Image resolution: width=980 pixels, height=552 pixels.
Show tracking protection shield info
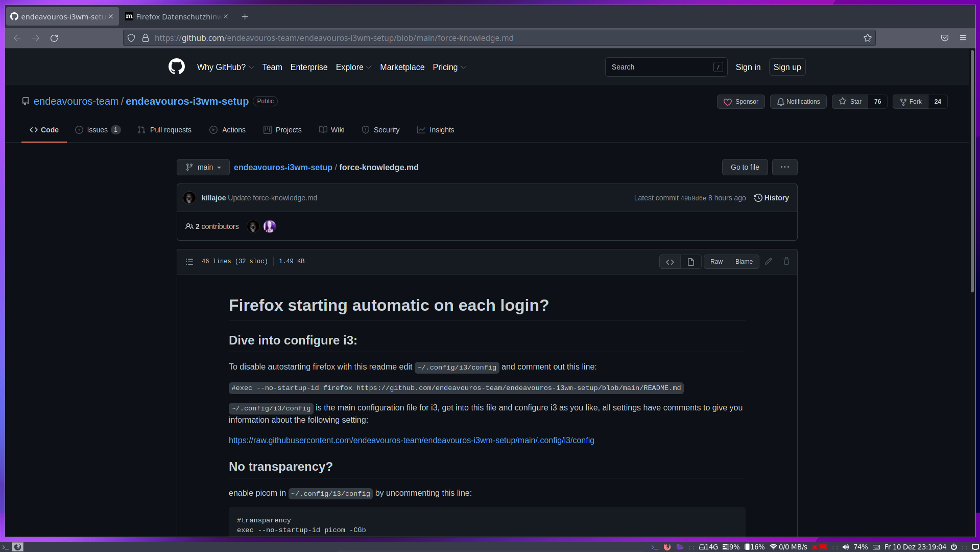click(x=131, y=38)
